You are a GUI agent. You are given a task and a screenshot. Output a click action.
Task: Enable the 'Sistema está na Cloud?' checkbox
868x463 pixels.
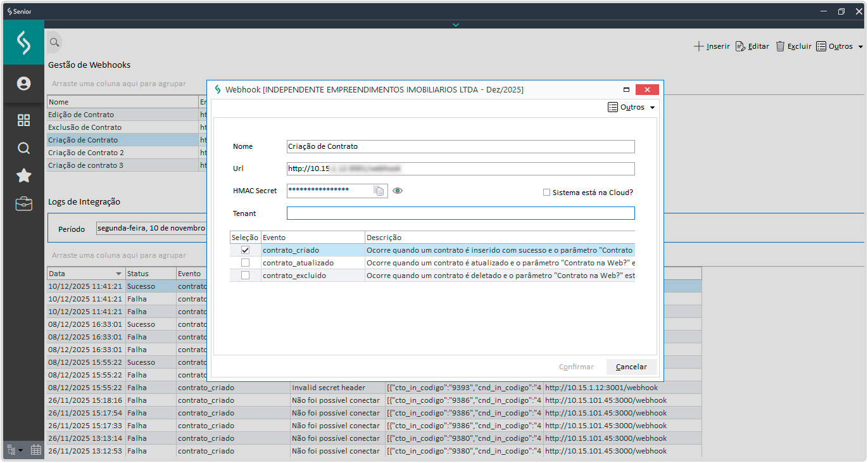546,193
